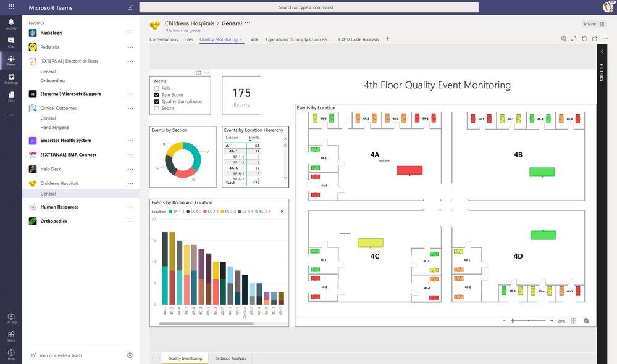Go to Chat in the left rail
The width and height of the screenshot is (617, 364).
pos(11,42)
